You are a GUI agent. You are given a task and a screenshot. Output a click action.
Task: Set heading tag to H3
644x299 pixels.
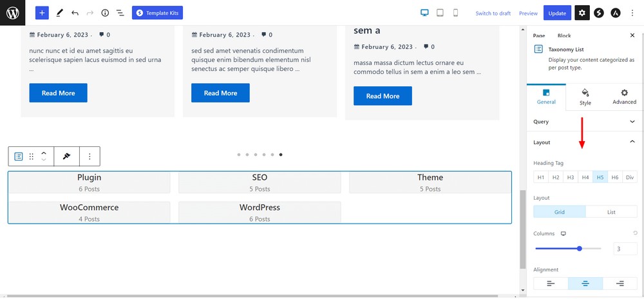click(571, 177)
